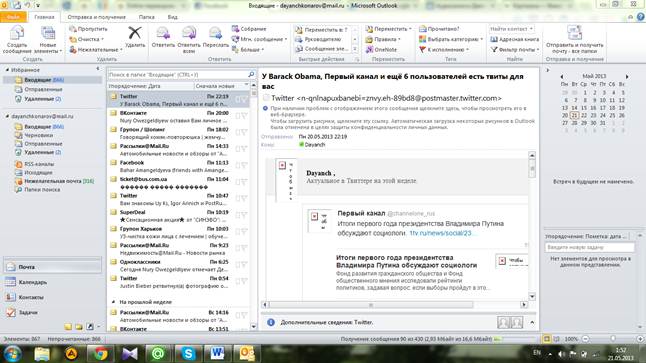Screen dimensions: 646x363
Task: Toggle the flag on the Facebook message
Action: [x=244, y=166]
